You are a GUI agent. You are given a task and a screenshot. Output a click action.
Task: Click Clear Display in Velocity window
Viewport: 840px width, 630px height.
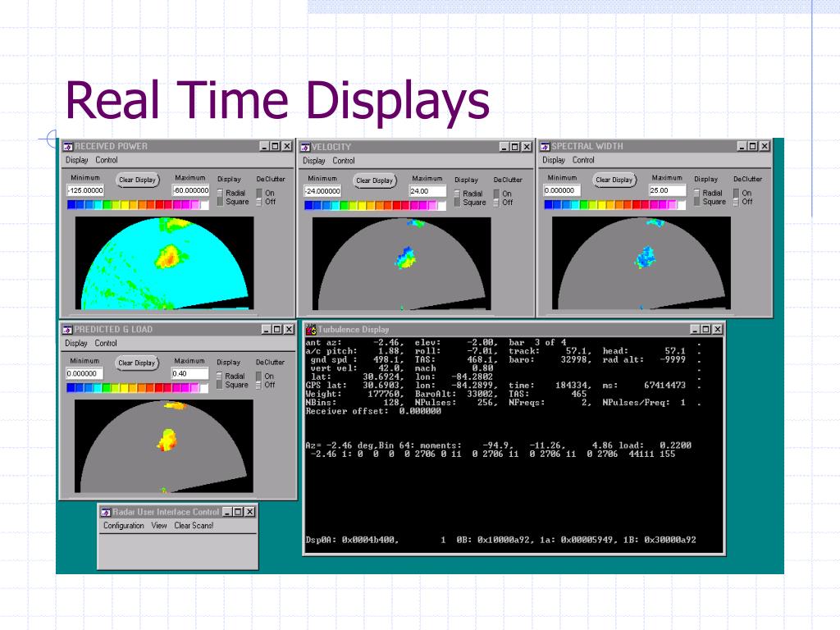click(x=374, y=180)
